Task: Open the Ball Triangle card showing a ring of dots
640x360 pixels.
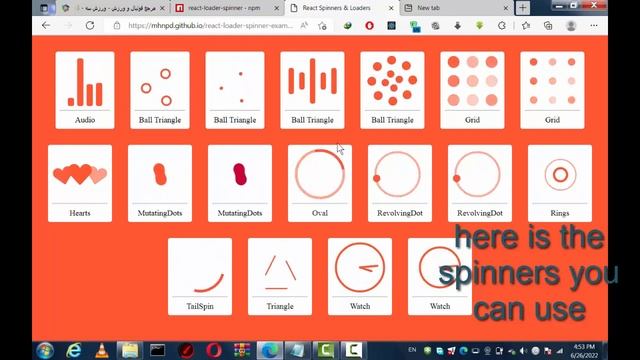Action: click(x=392, y=90)
